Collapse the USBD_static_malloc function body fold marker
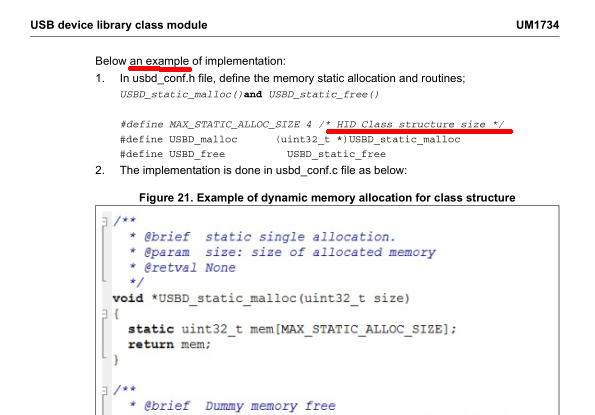This screenshot has height=415, width=595. pyautogui.click(x=105, y=314)
